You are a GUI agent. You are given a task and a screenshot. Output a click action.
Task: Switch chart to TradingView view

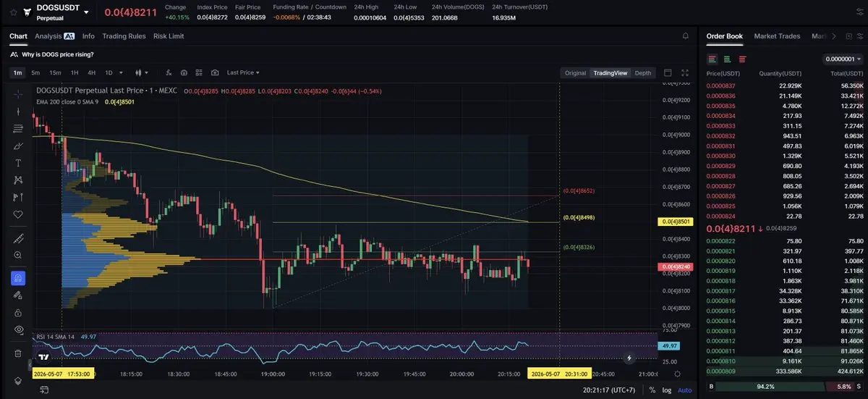click(610, 72)
